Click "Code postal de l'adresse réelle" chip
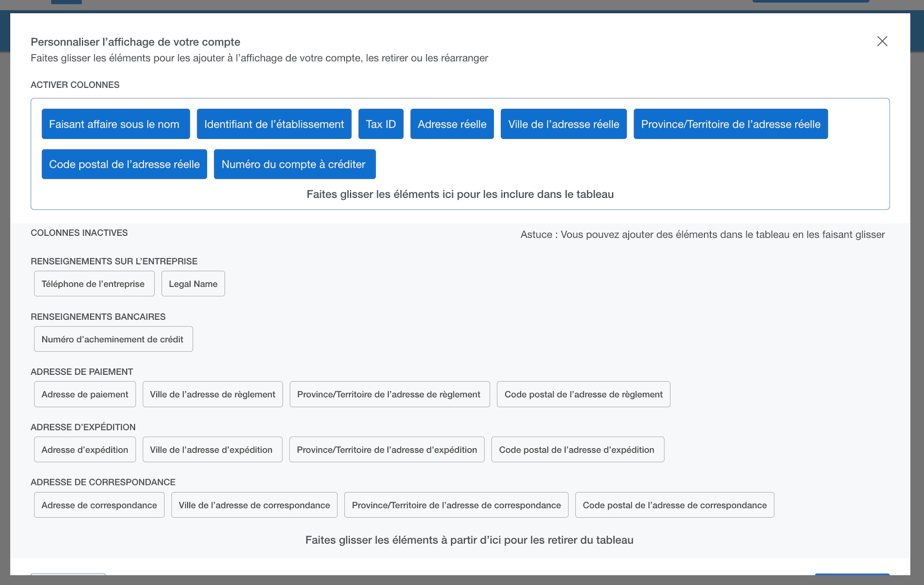Viewport: 924px width, 585px height. coord(124,164)
